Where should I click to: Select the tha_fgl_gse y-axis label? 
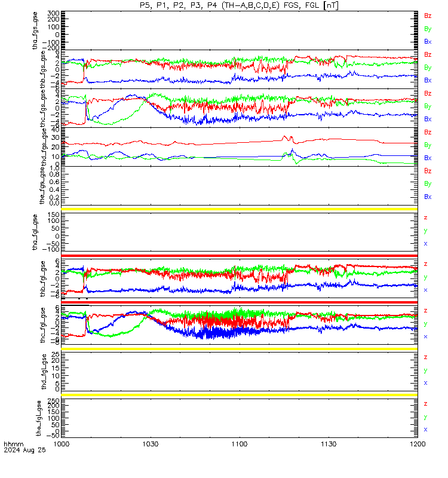click(35, 232)
